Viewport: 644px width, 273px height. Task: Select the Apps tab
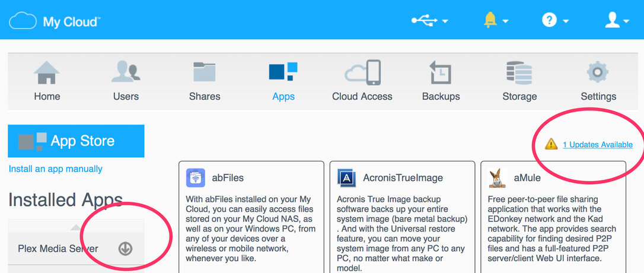[x=283, y=81]
